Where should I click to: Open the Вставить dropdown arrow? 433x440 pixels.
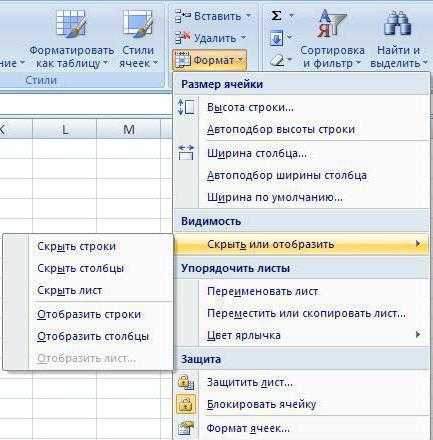pyautogui.click(x=249, y=16)
